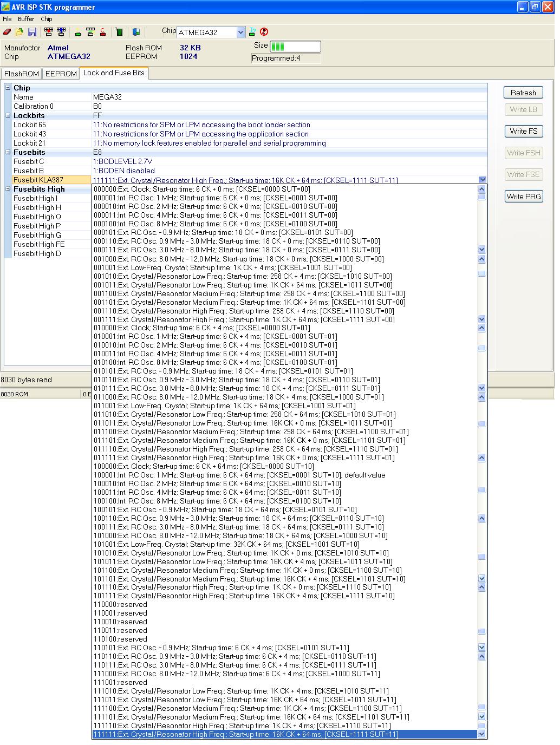Choose option 010011 Int. RC Osc. 4 MHz
This screenshot has height=745, width=560.
(x=285, y=354)
